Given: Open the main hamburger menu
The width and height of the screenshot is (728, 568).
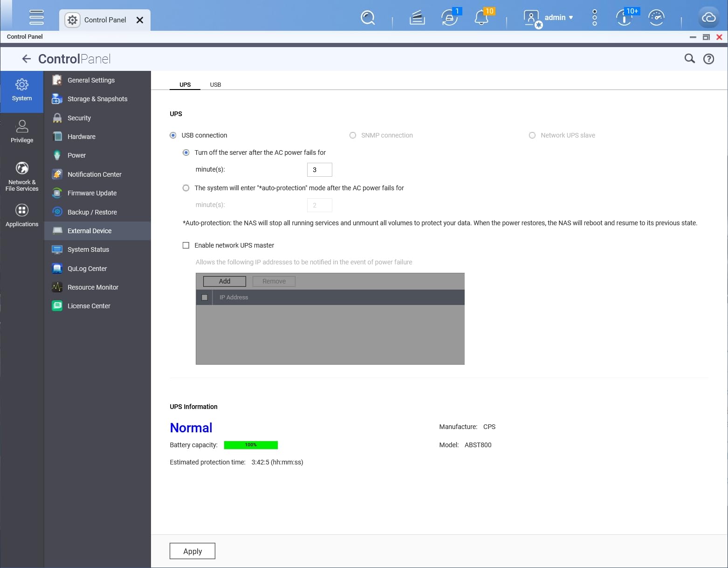Looking at the screenshot, I should click(36, 17).
